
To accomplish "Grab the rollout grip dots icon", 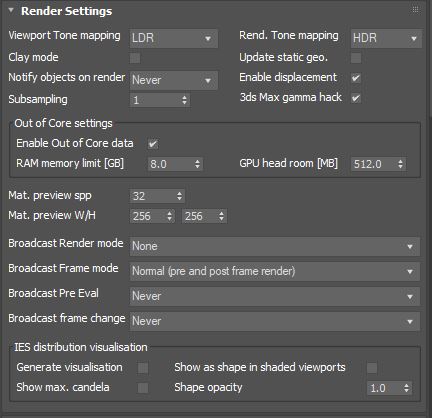I will pyautogui.click(x=415, y=9).
